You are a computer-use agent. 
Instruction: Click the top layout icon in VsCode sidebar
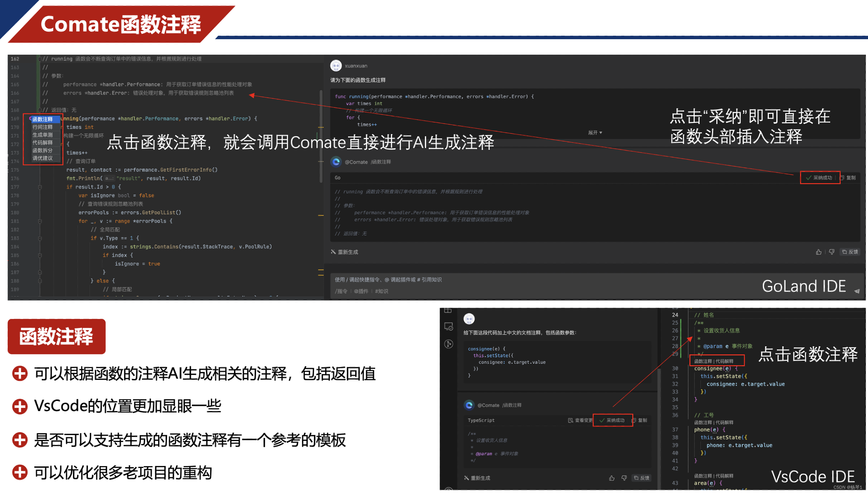(x=448, y=310)
